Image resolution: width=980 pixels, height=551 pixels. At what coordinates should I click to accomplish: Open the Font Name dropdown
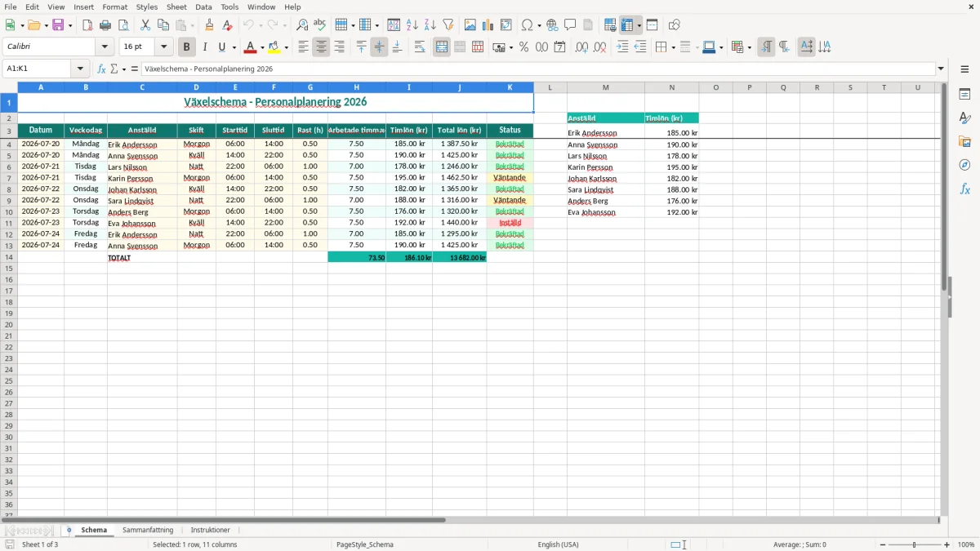pyautogui.click(x=105, y=47)
